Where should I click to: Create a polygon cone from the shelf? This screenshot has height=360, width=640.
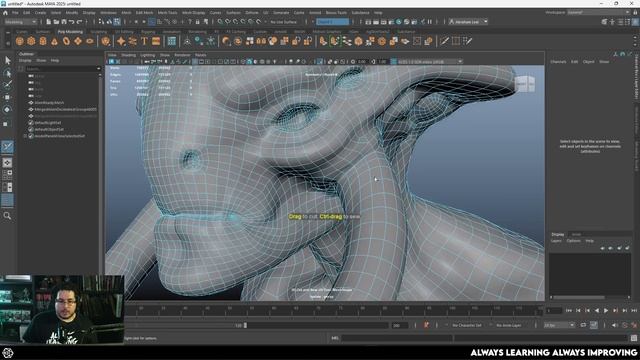tap(54, 41)
